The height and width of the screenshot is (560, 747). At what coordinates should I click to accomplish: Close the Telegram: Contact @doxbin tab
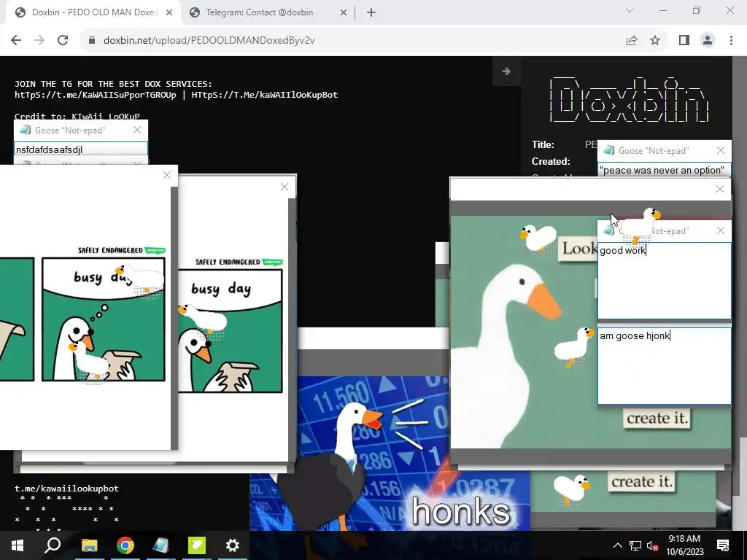(x=344, y=13)
